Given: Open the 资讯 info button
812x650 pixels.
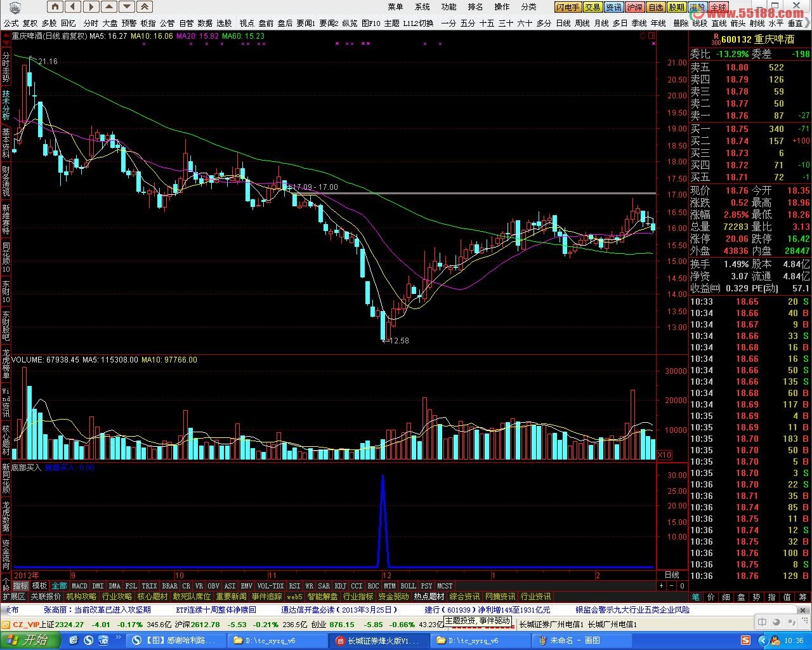Looking at the screenshot, I should (x=613, y=8).
